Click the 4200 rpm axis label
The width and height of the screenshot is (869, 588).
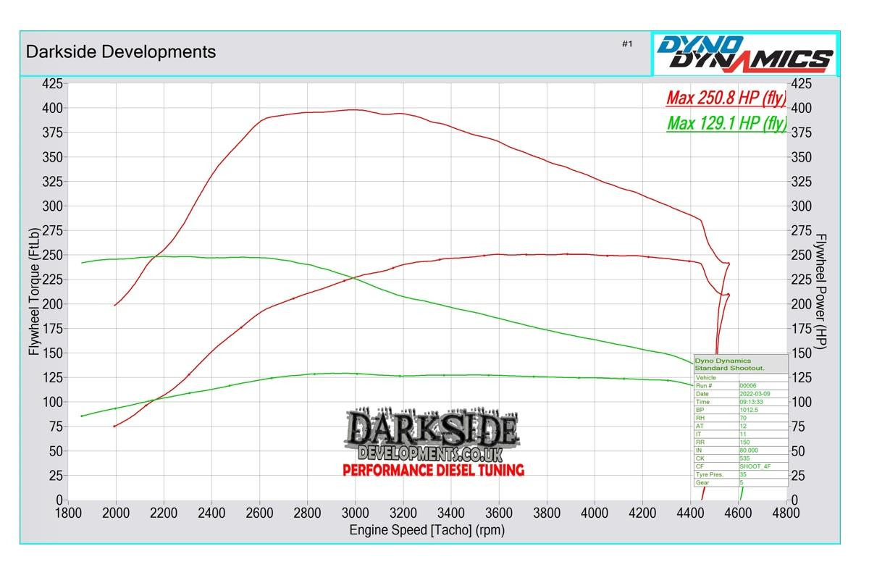(642, 513)
